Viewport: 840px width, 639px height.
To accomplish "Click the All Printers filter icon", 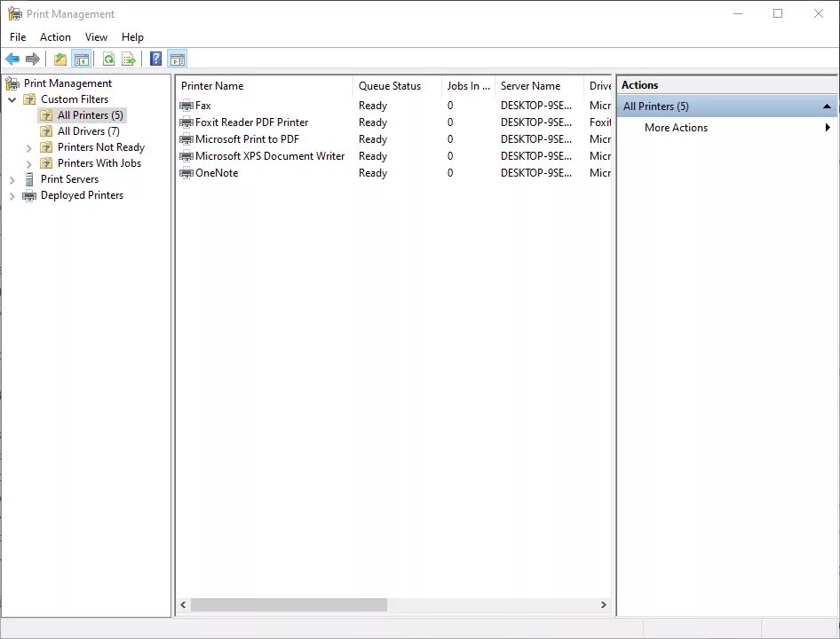I will pos(46,115).
